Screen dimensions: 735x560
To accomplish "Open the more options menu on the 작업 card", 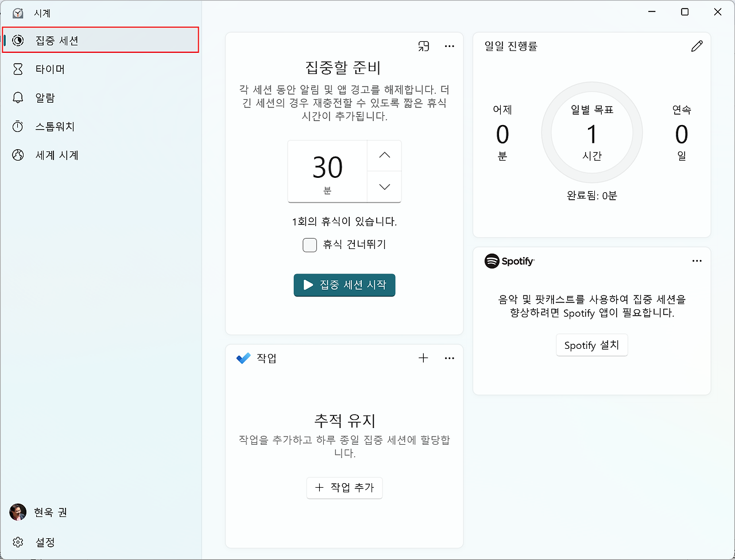I will pyautogui.click(x=449, y=358).
